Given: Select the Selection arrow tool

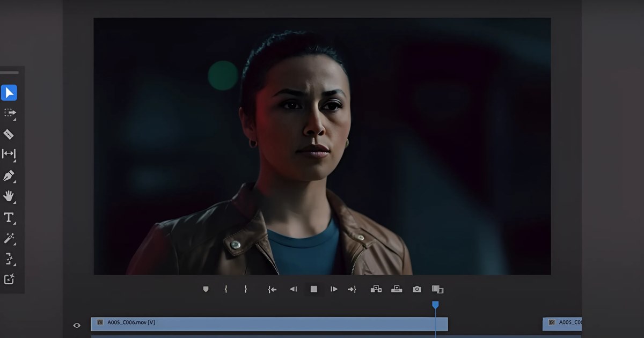Looking at the screenshot, I should pos(9,93).
